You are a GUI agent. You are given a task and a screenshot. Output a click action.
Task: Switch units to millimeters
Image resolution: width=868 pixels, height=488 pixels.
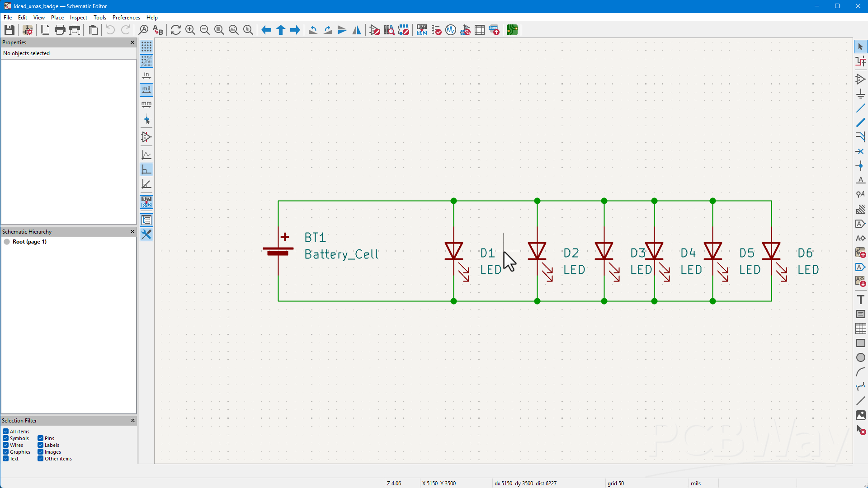point(146,104)
